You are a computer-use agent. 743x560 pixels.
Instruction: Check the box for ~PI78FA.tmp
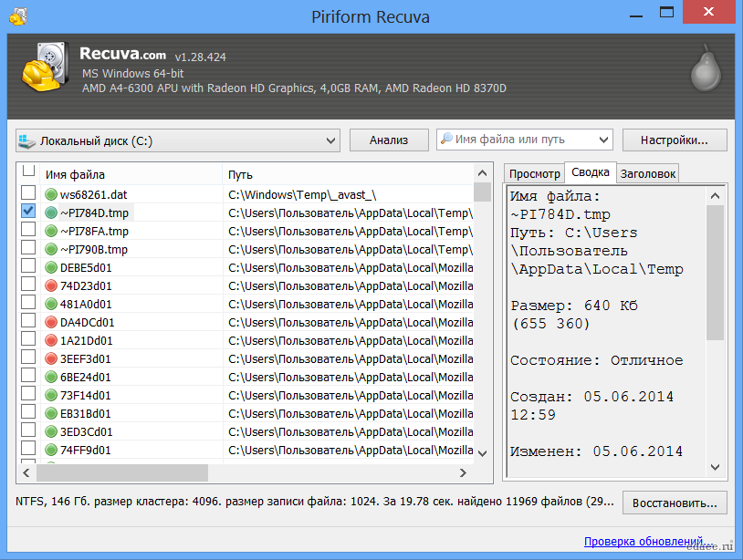coord(28,229)
